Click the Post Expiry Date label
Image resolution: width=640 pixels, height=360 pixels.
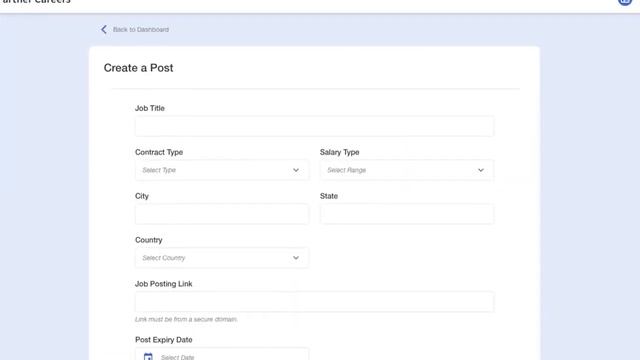point(164,340)
